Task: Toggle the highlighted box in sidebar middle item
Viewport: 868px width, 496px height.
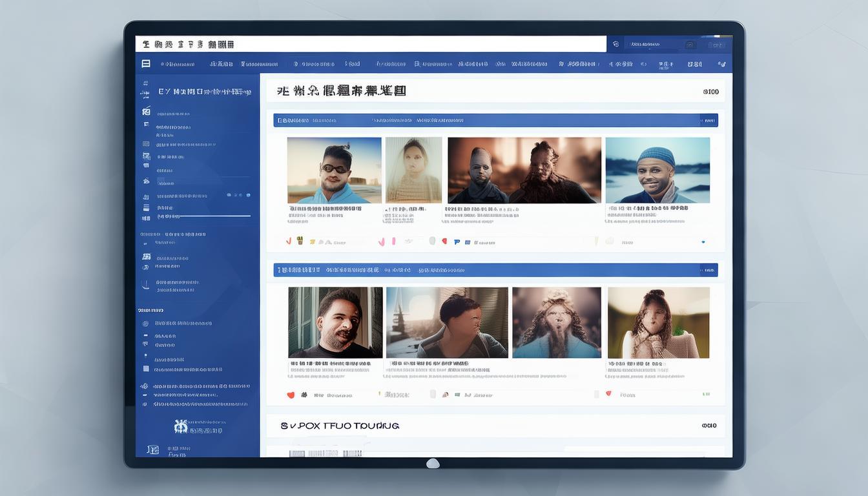Action: tap(161, 182)
